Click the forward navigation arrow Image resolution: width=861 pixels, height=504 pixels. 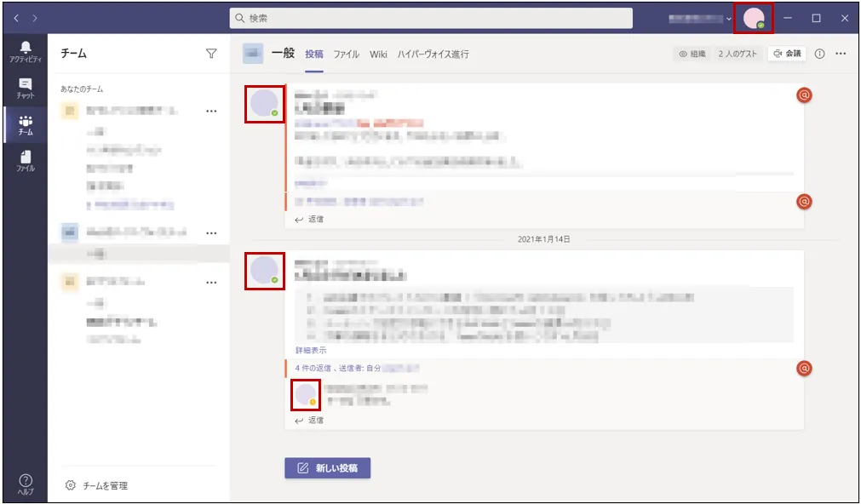click(x=35, y=18)
